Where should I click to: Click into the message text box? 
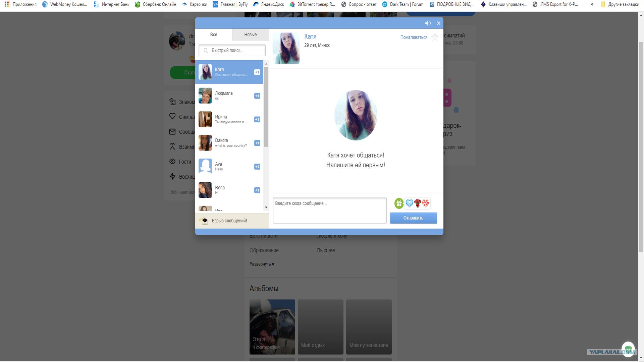coord(330,210)
